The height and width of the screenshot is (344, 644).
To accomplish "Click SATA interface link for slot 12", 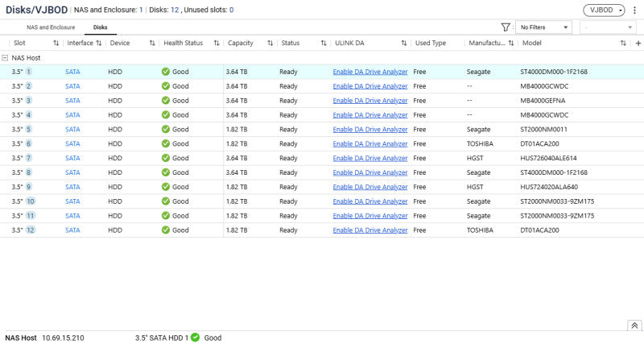I will coord(72,230).
